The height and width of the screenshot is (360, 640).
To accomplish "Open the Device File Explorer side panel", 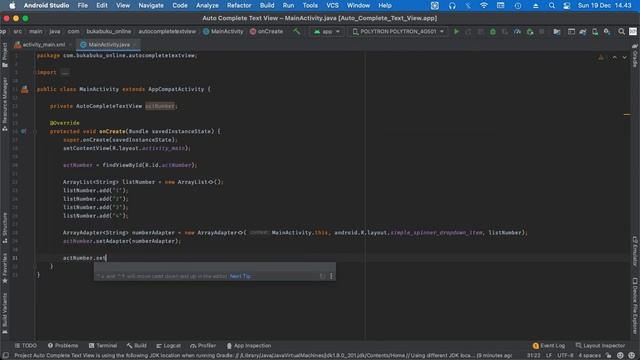I will [635, 305].
